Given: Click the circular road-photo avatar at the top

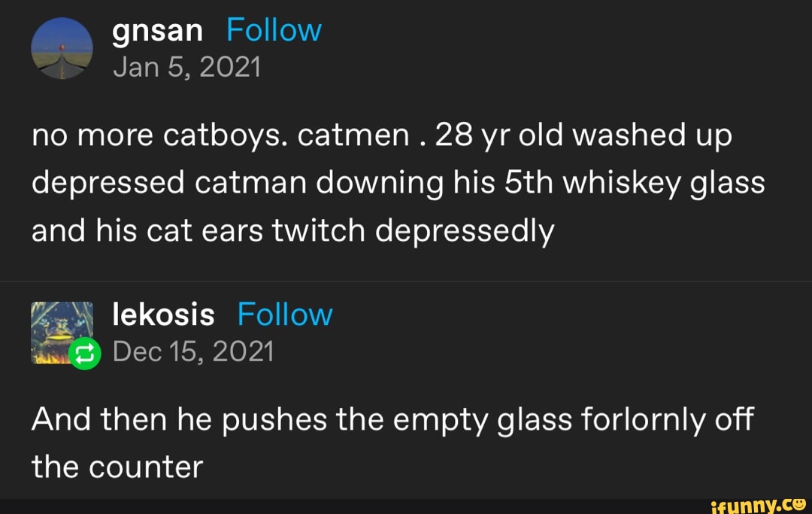Looking at the screenshot, I should [62, 47].
